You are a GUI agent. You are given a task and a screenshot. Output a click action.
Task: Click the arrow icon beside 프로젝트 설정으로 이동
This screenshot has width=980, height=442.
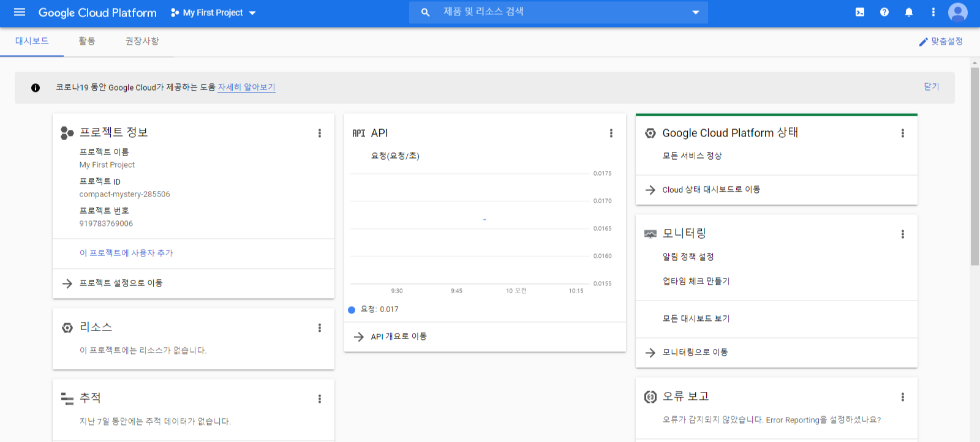(67, 283)
